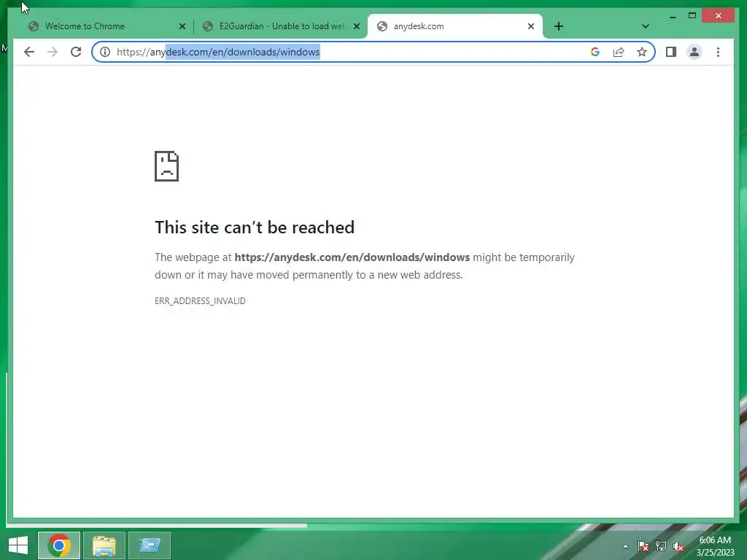
Task: Click the ERR_ADDRESS_INVALID error code text
Action: [x=200, y=301]
